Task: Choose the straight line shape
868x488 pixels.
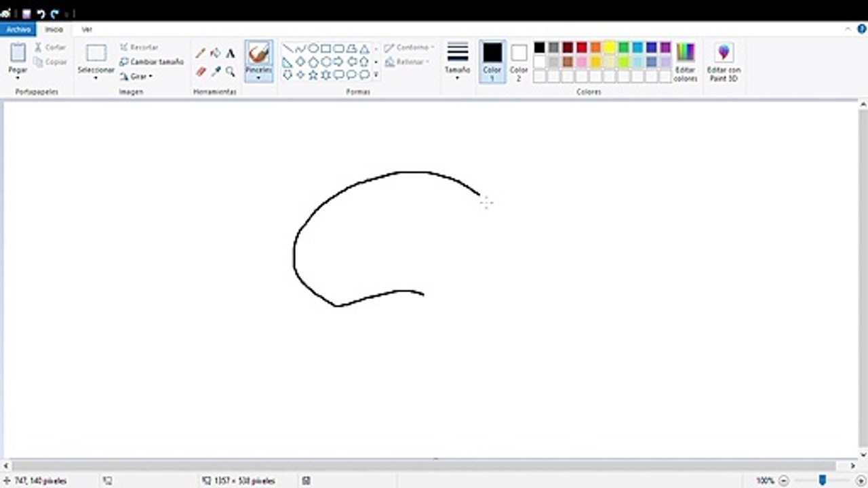Action: (x=288, y=49)
